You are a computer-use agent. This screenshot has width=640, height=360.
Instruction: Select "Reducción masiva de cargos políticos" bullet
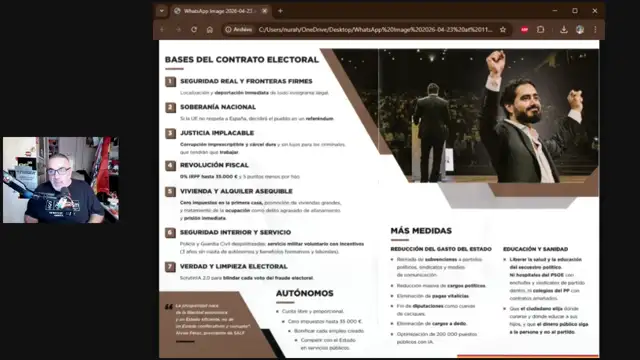441,286
